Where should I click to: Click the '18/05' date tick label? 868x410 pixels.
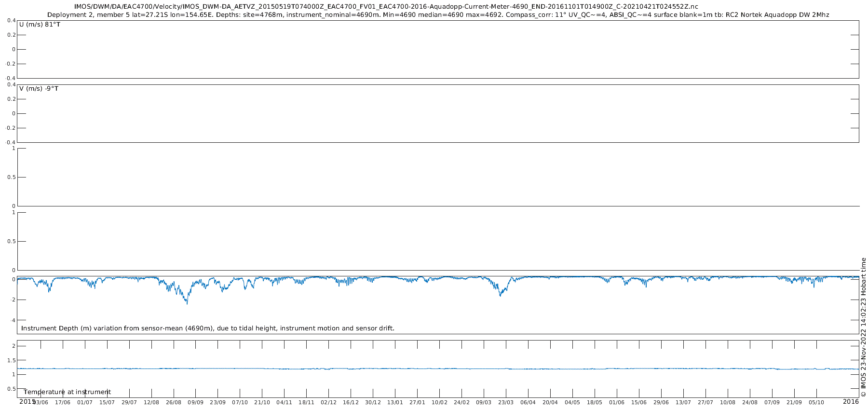tap(595, 402)
